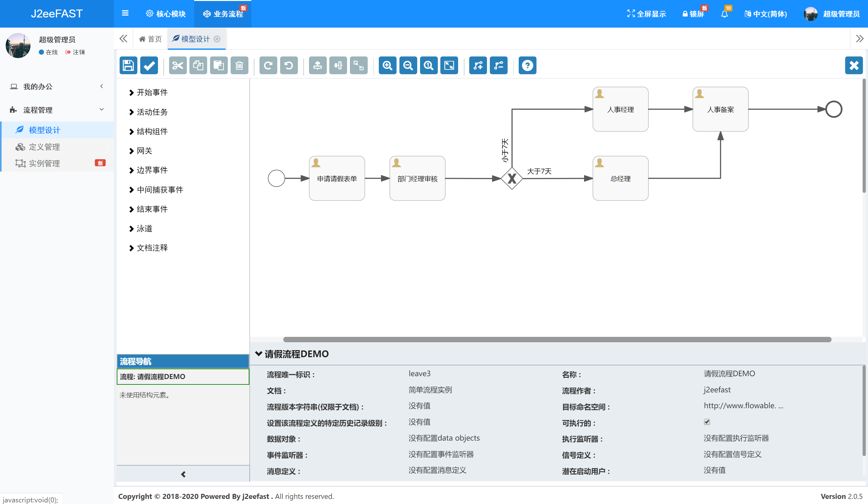The image size is (868, 504).
Task: Open the help question mark icon
Action: pos(527,65)
